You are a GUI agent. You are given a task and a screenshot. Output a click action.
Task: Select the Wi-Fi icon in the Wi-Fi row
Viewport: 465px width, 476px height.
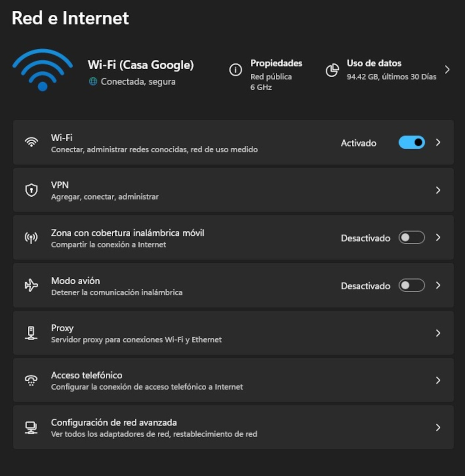32,142
